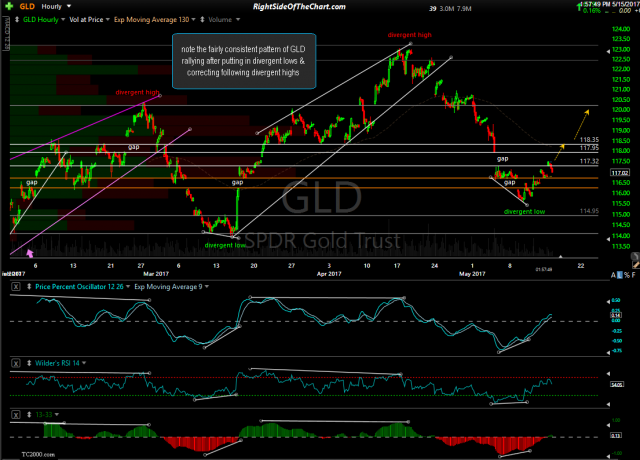Click the reorder arrows beside Volume
This screenshot has height=460, width=640.
(202, 19)
